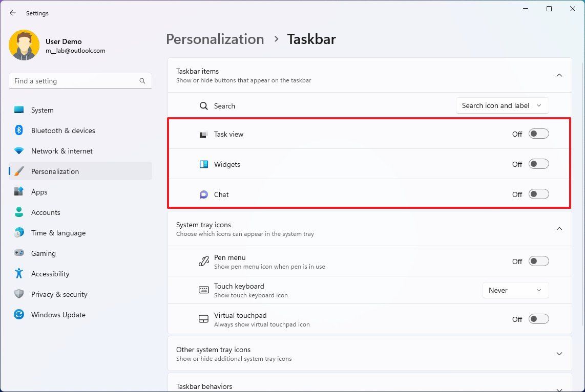Open Bluetooth & devices via its icon
The height and width of the screenshot is (392, 585).
(x=19, y=130)
